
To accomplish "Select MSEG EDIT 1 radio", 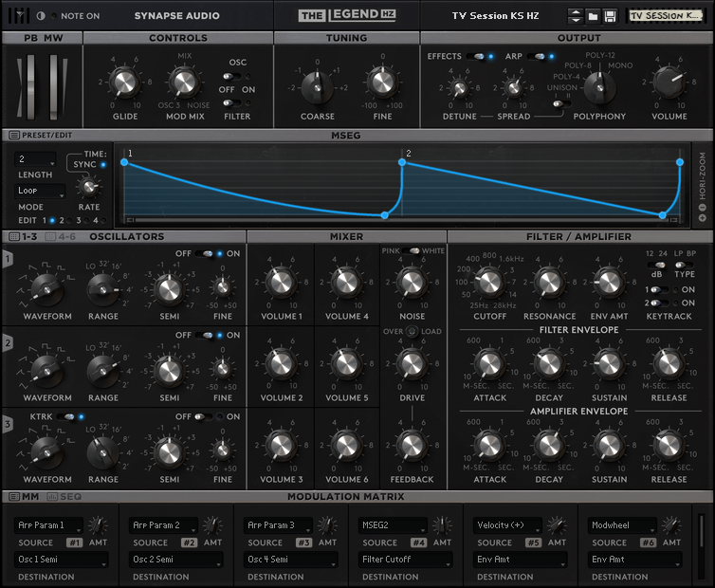I will tap(52, 221).
